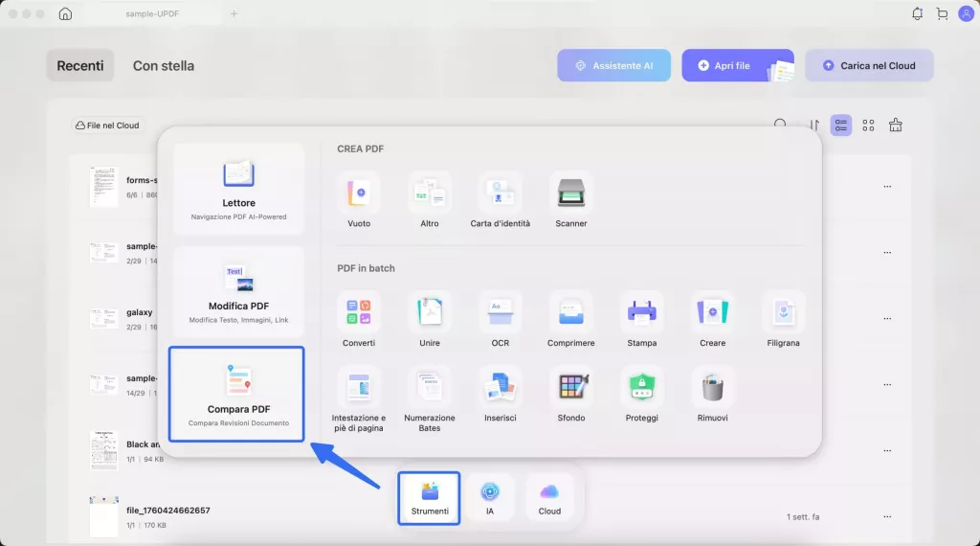980x546 pixels.
Task: Open the Compara PDF card
Action: tap(236, 394)
